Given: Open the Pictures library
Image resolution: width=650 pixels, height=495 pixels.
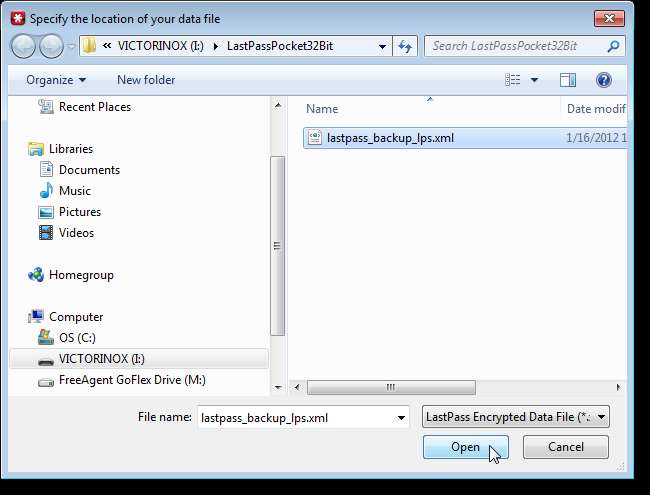Looking at the screenshot, I should pos(80,212).
